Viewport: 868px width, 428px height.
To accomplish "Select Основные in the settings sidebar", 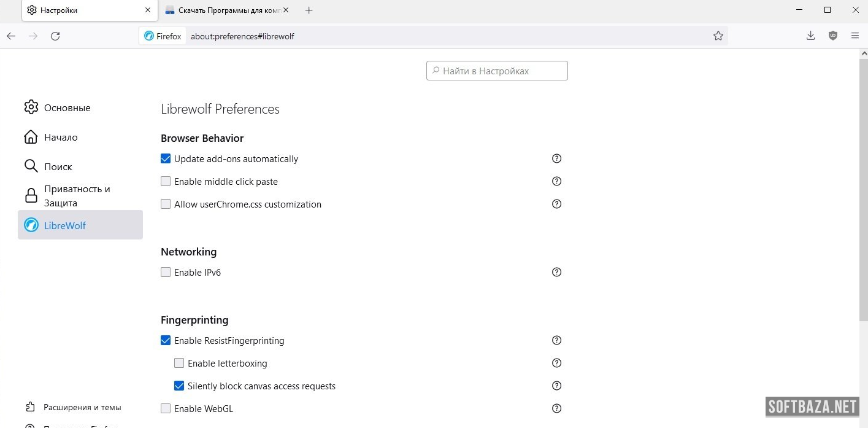I will click(x=67, y=108).
